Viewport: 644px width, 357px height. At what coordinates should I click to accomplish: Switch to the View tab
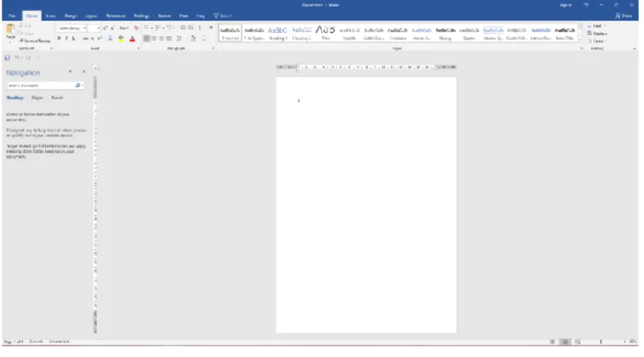point(183,15)
